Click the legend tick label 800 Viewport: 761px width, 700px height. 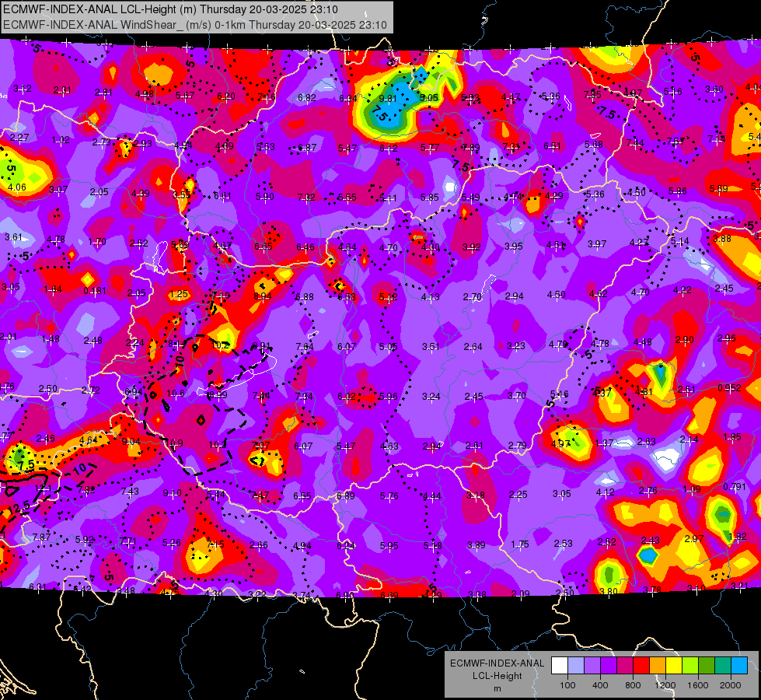pyautogui.click(x=633, y=685)
